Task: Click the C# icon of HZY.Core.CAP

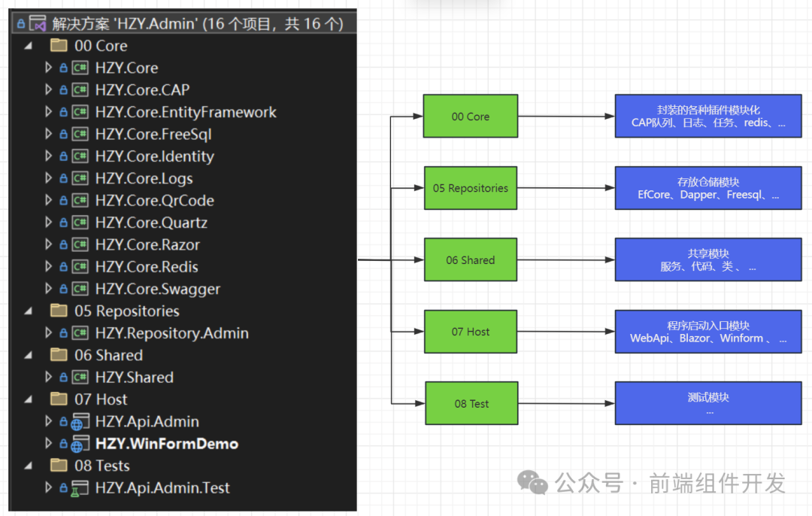Action: click(80, 90)
